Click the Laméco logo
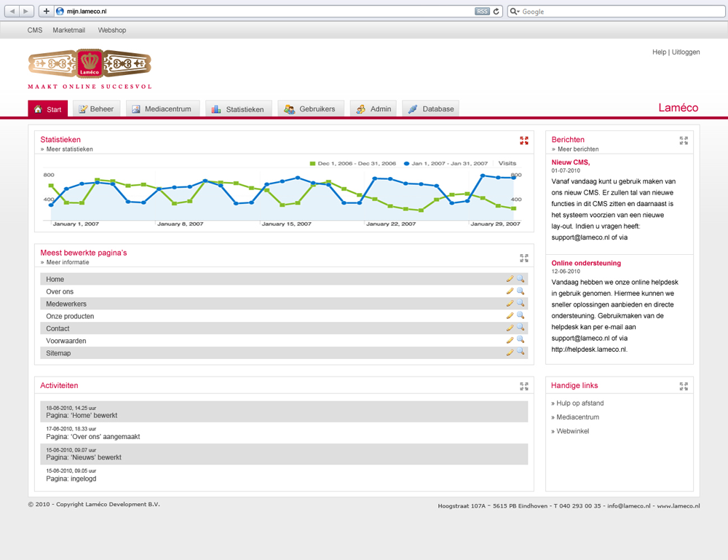Screen dimensions: 728x560 (x=90, y=64)
